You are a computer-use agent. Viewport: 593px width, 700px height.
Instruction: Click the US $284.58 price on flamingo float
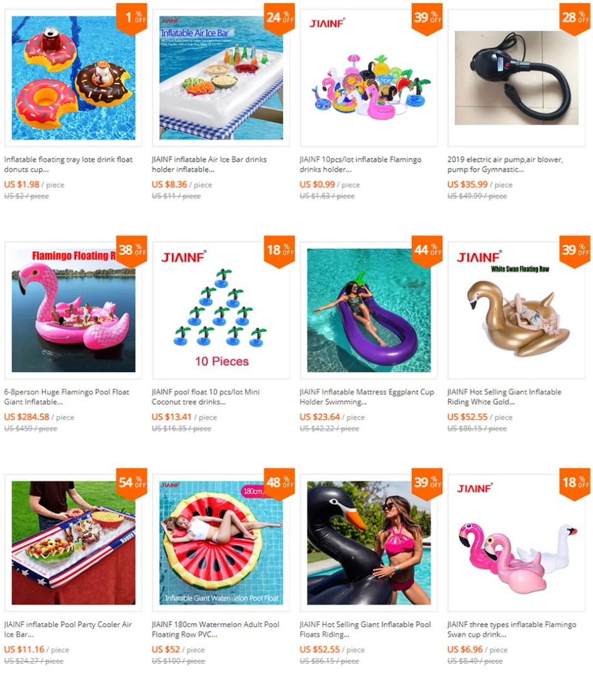(27, 417)
